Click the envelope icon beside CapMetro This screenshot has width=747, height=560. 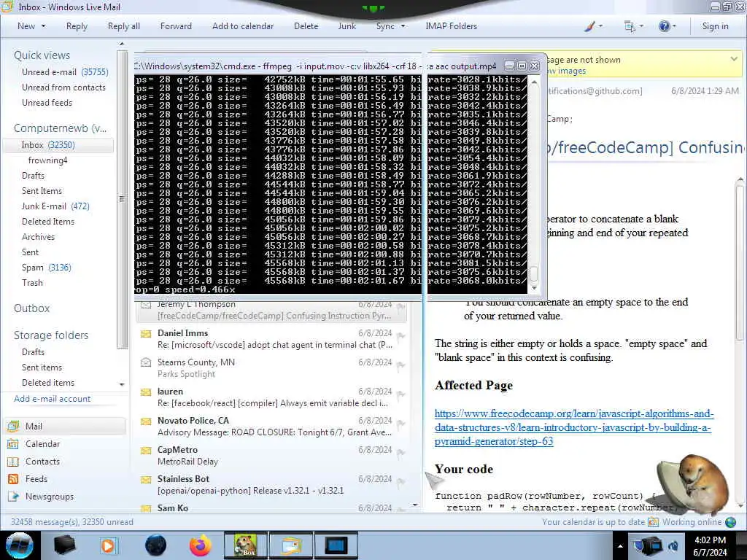146,451
